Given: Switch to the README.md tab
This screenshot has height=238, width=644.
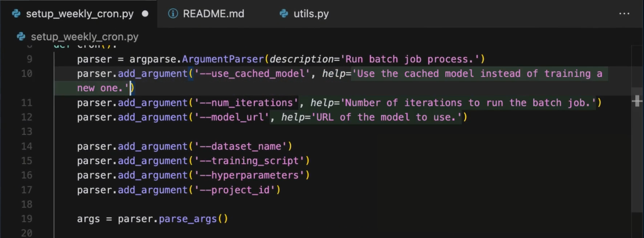Looking at the screenshot, I should 213,14.
